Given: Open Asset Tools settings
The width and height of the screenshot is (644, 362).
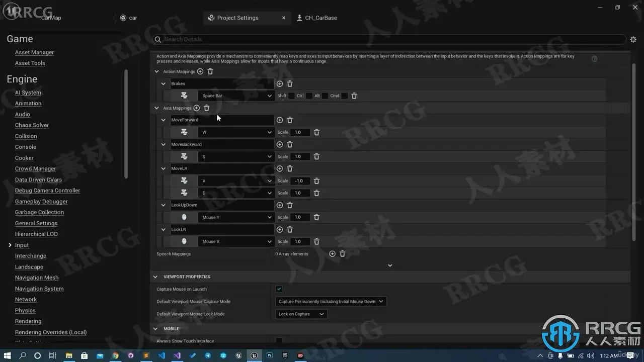Looking at the screenshot, I should click(30, 63).
